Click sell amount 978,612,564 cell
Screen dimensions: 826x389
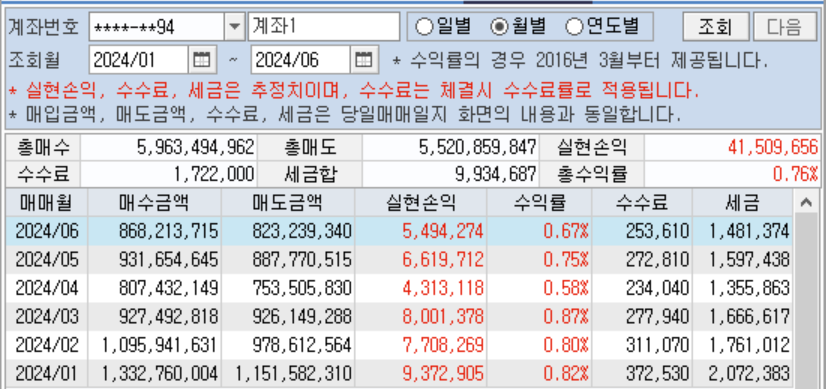pyautogui.click(x=288, y=345)
